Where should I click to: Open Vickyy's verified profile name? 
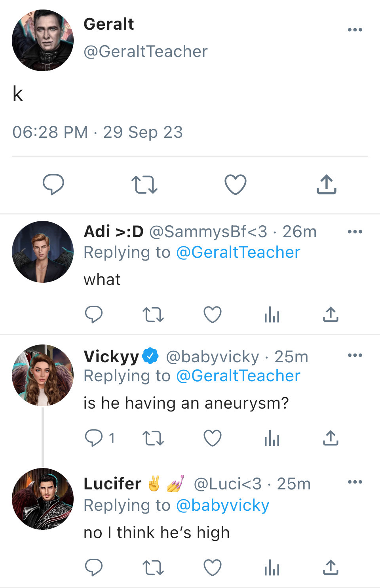(x=112, y=356)
